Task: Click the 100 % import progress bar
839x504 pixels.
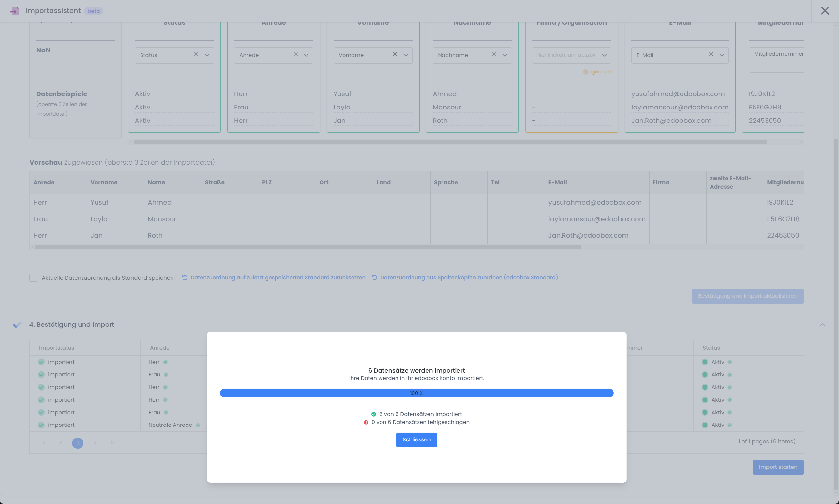Action: pos(417,393)
